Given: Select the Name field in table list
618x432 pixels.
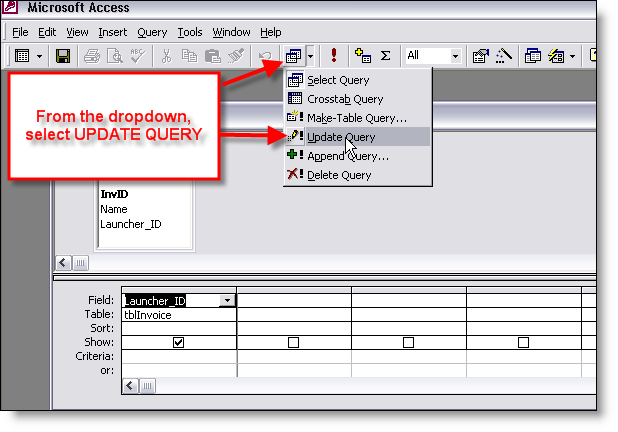Looking at the screenshot, I should pos(114,209).
